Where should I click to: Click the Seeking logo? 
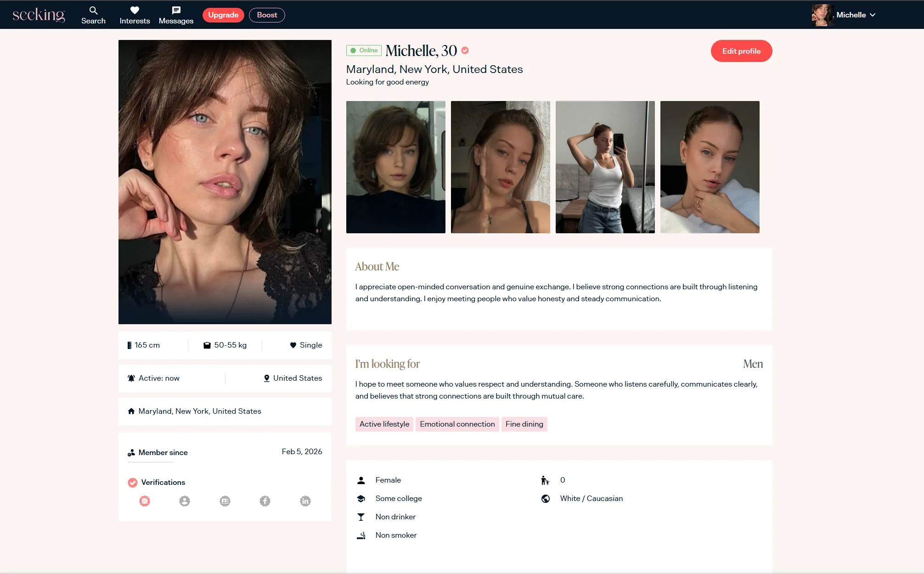[x=39, y=15]
